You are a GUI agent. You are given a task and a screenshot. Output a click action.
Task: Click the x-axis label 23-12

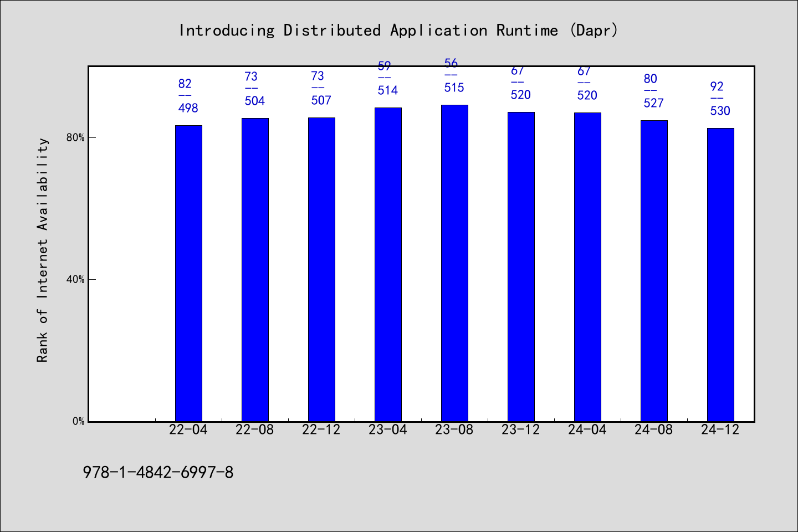point(521,429)
